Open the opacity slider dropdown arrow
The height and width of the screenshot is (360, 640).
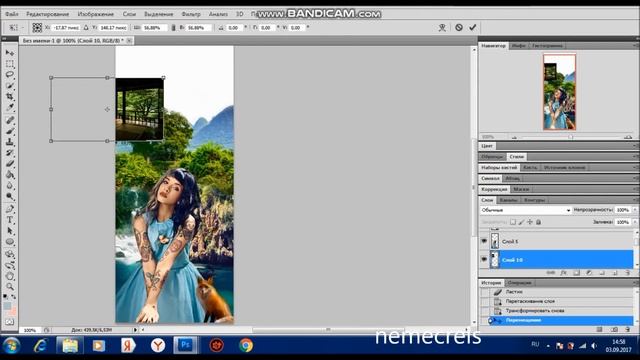pos(635,210)
